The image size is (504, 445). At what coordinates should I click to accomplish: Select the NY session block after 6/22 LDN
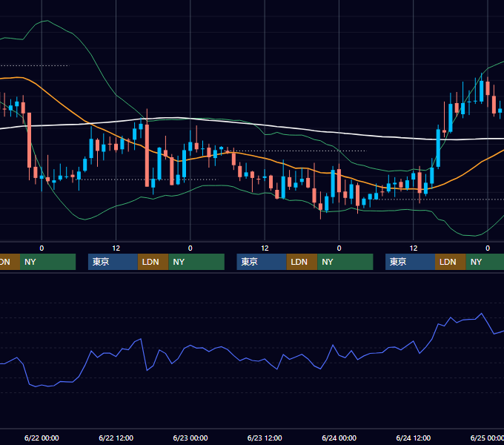pos(196,262)
